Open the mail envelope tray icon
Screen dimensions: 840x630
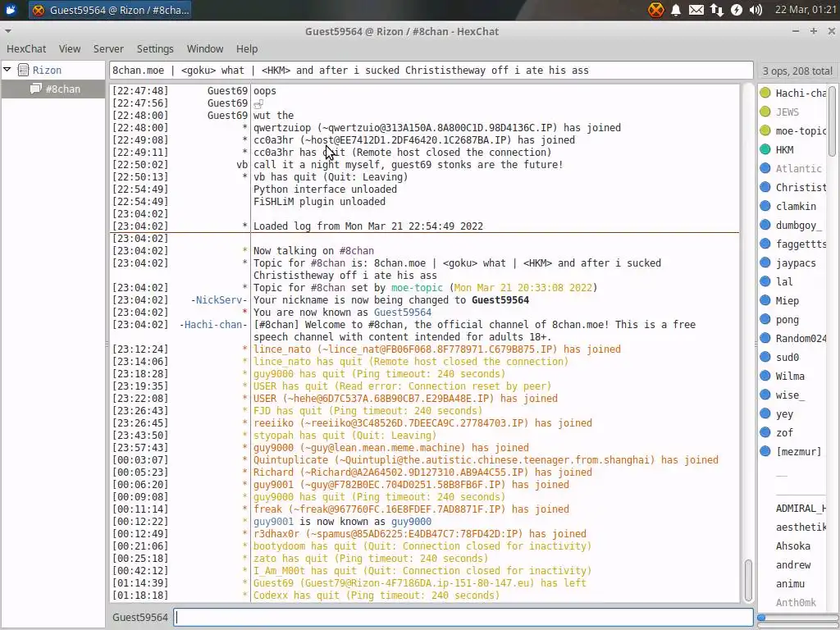[x=696, y=10]
